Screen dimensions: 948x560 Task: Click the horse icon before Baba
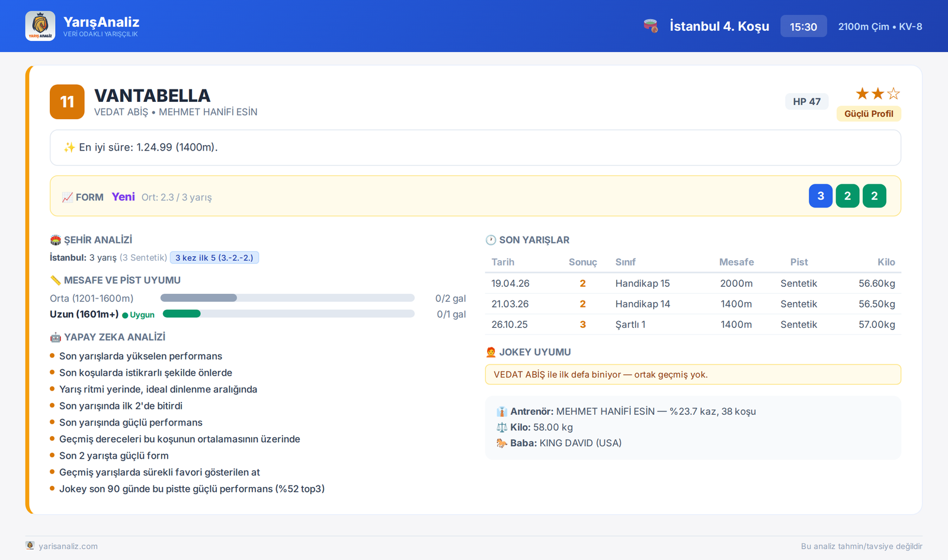click(x=502, y=443)
